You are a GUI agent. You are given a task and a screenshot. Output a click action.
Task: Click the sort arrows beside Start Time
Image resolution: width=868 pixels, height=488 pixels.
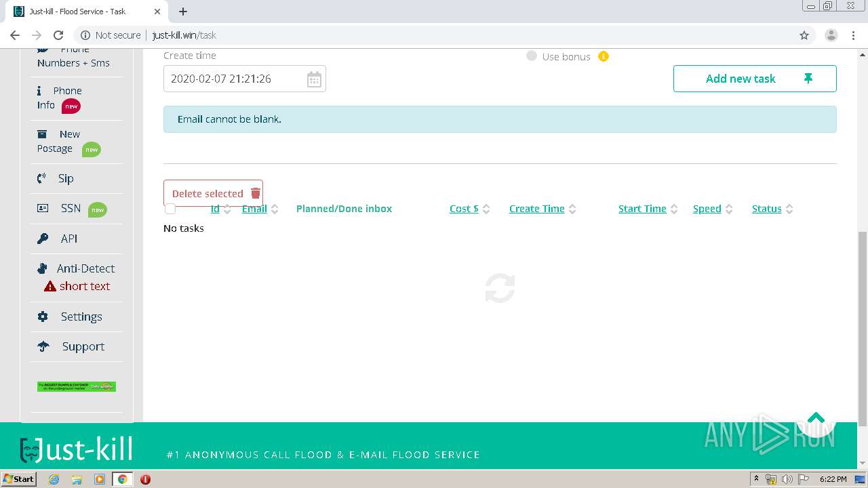pyautogui.click(x=674, y=209)
